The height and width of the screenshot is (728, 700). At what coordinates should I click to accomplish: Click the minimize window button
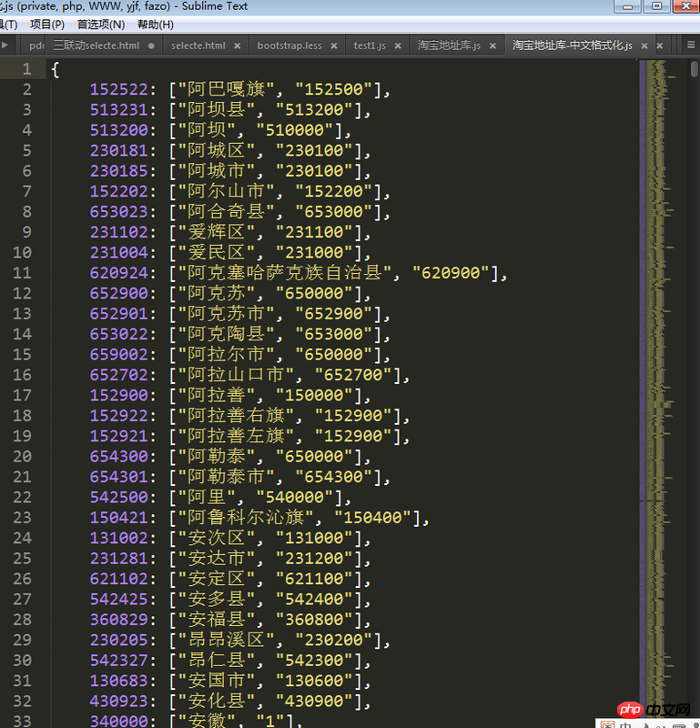pos(627,6)
